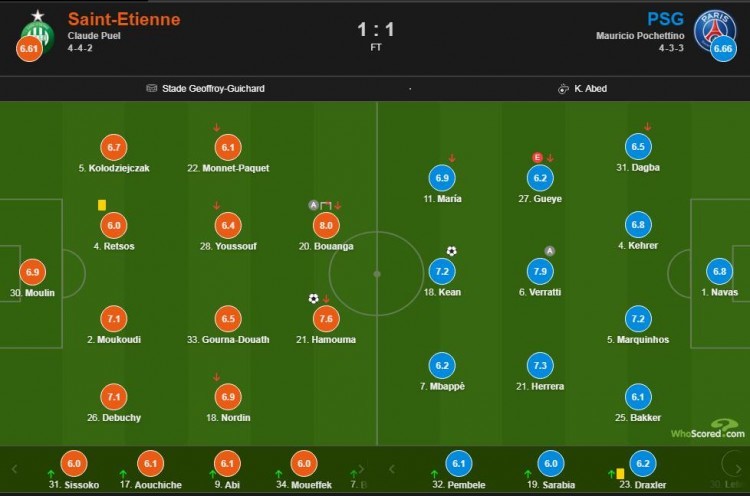
Task: Select Bouanga's 8.0 rating circle
Action: pos(326,225)
